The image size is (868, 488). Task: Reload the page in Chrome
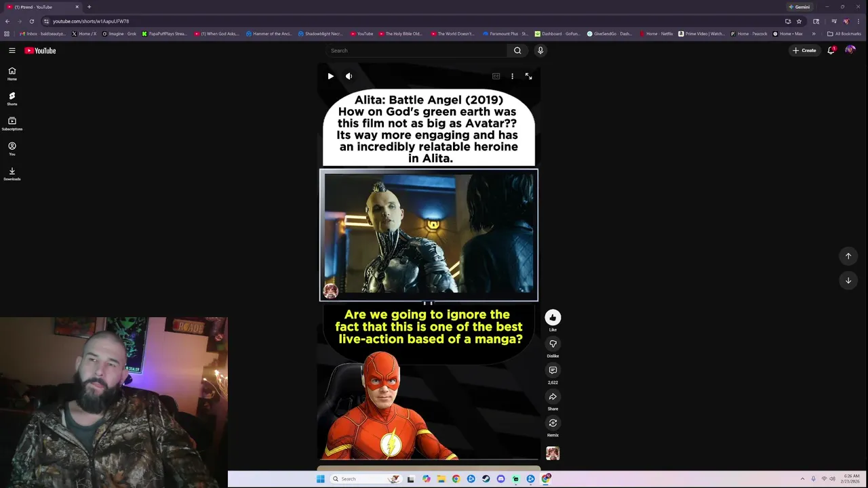(31, 21)
